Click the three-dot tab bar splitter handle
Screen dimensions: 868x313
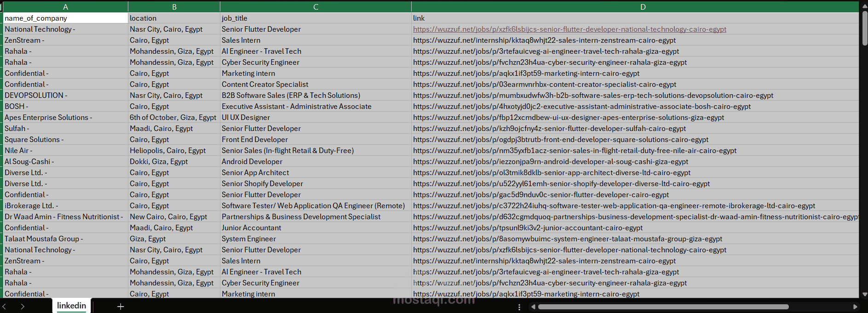pos(519,307)
